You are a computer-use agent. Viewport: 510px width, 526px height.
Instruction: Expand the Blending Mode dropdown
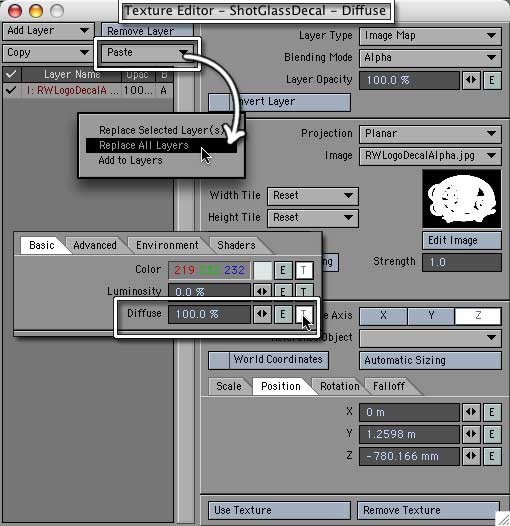(430, 58)
